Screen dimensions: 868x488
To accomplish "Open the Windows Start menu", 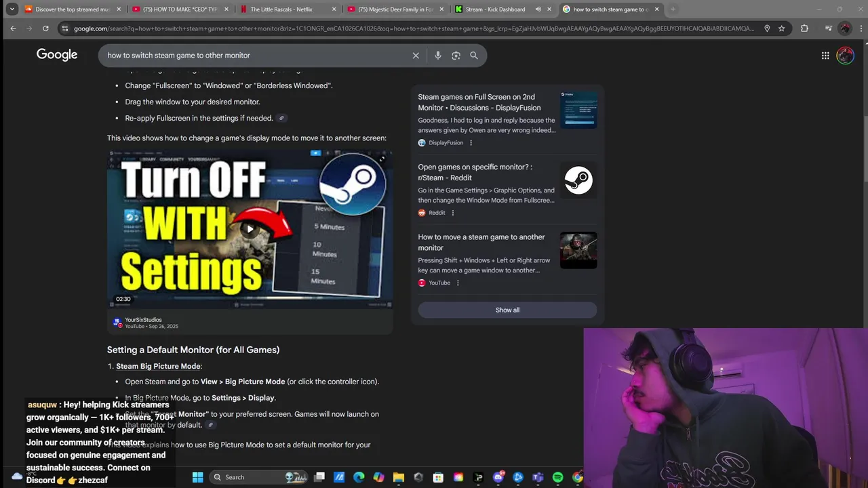I will click(x=197, y=477).
